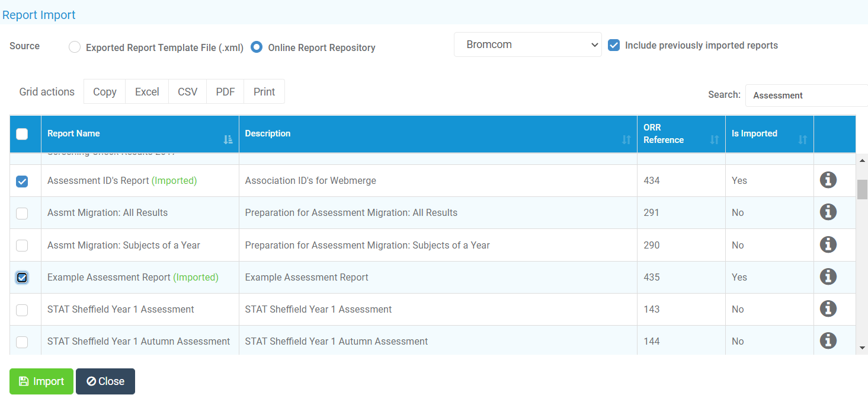Image resolution: width=868 pixels, height=401 pixels.
Task: Copy the grid contents
Action: pos(104,91)
